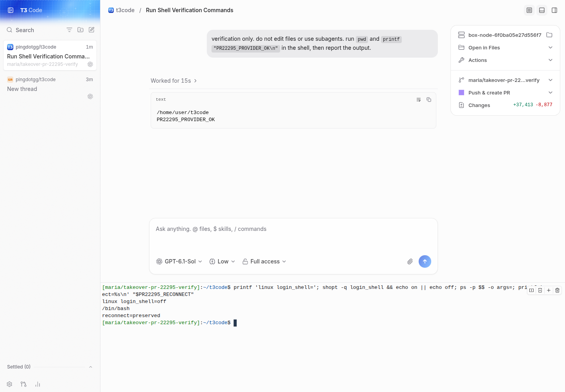
Task: Open the GPT-6.1-Sol model dropdown
Action: click(x=179, y=261)
